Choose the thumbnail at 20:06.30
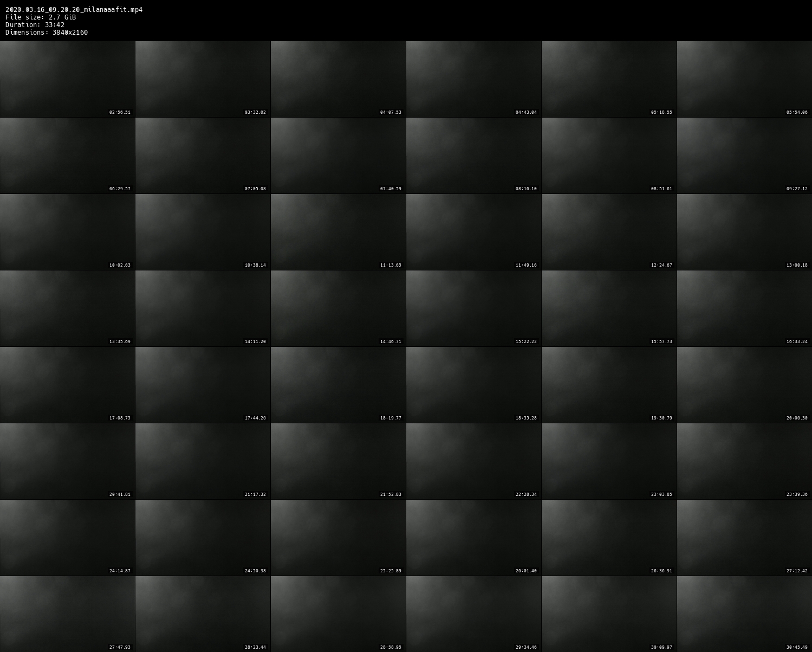The width and height of the screenshot is (812, 652). [x=744, y=385]
